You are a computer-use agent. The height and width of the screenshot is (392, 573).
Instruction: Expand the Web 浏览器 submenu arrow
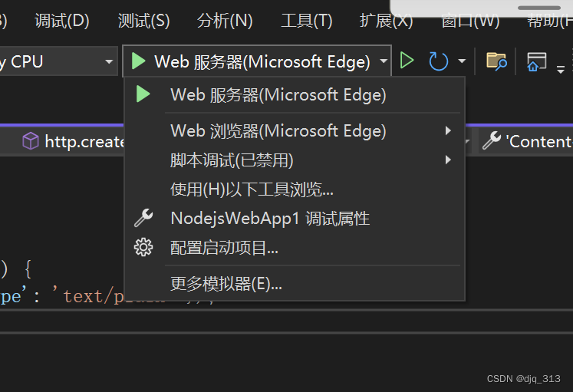tap(448, 130)
